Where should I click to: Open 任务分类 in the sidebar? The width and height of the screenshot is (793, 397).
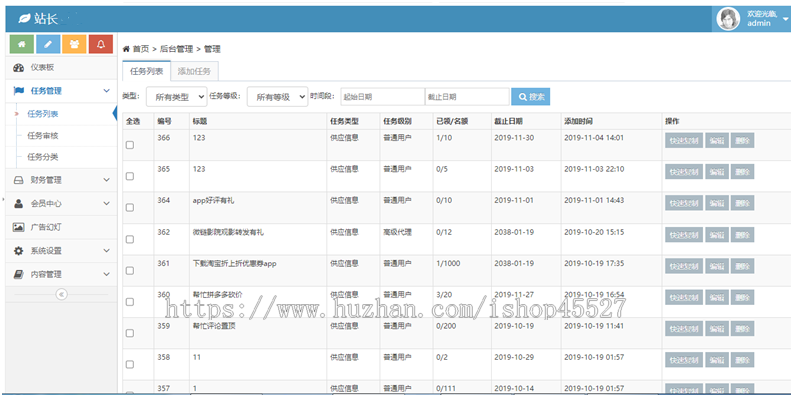point(43,157)
